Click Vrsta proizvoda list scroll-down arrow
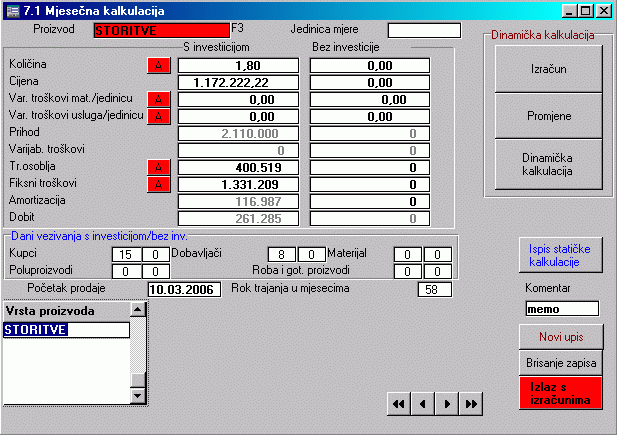The image size is (617, 435). (138, 395)
